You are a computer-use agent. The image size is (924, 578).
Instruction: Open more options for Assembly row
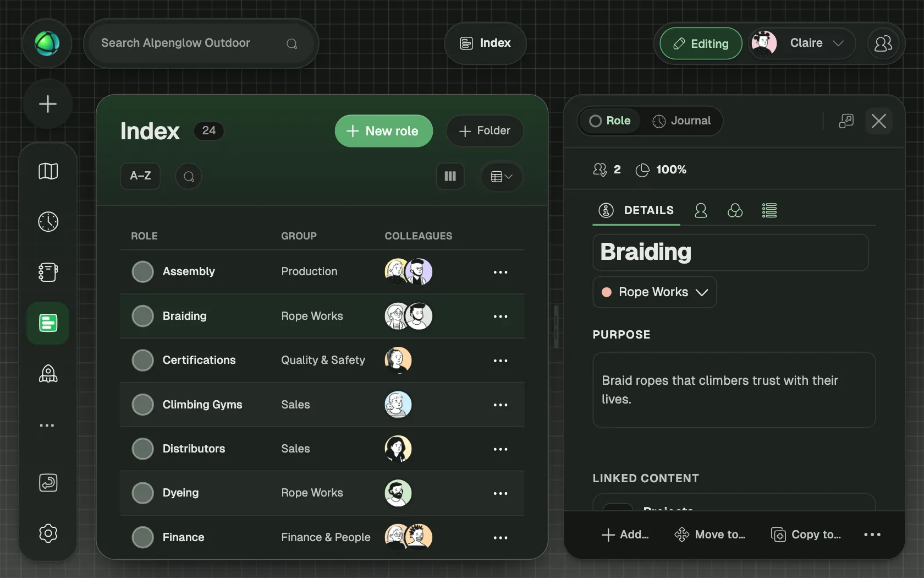[x=501, y=272]
